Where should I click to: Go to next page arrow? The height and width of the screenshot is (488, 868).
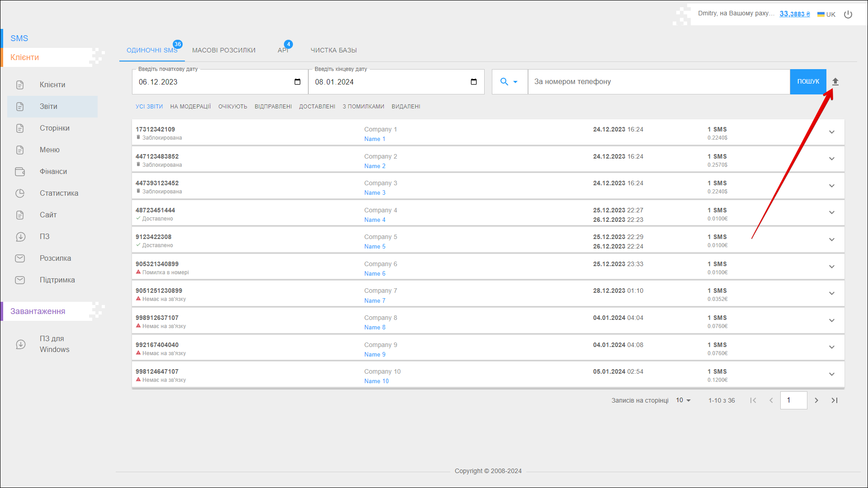point(816,400)
